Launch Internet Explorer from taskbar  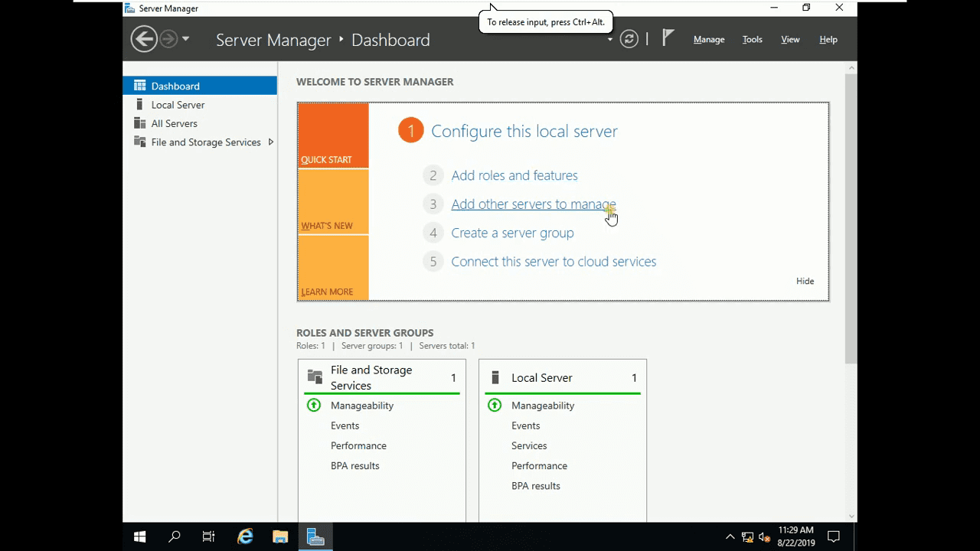pyautogui.click(x=245, y=536)
